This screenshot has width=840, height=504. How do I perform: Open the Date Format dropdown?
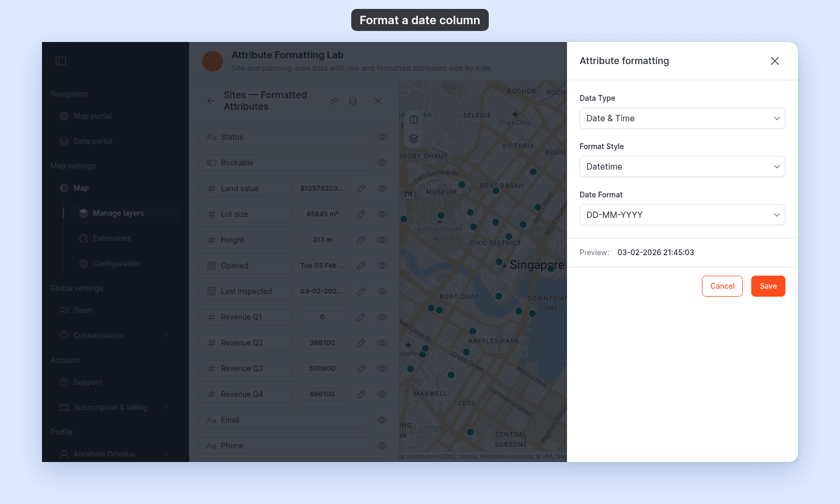click(x=682, y=215)
